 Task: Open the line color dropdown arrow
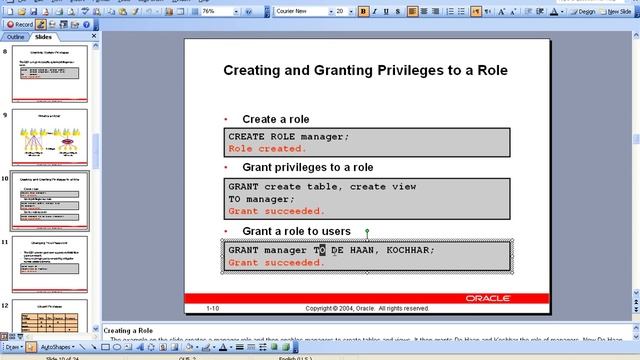click(214, 347)
